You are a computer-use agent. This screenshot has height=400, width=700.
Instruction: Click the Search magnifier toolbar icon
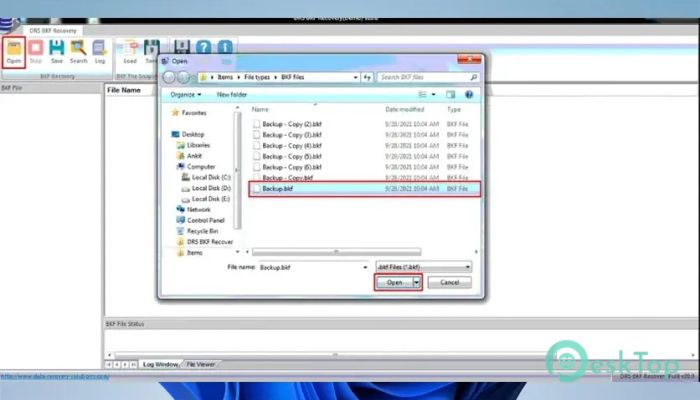[78, 52]
